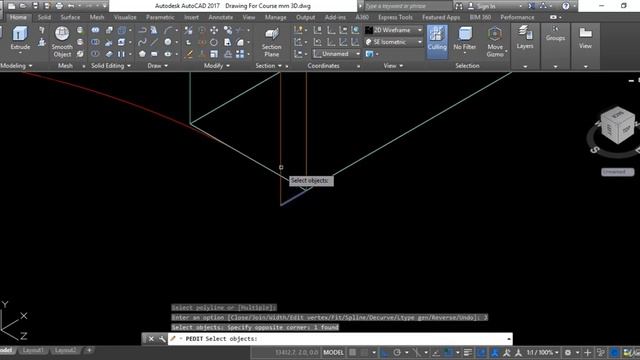Switch to the Surface ribbon tab
Screen dimensions: 640x360
point(70,18)
